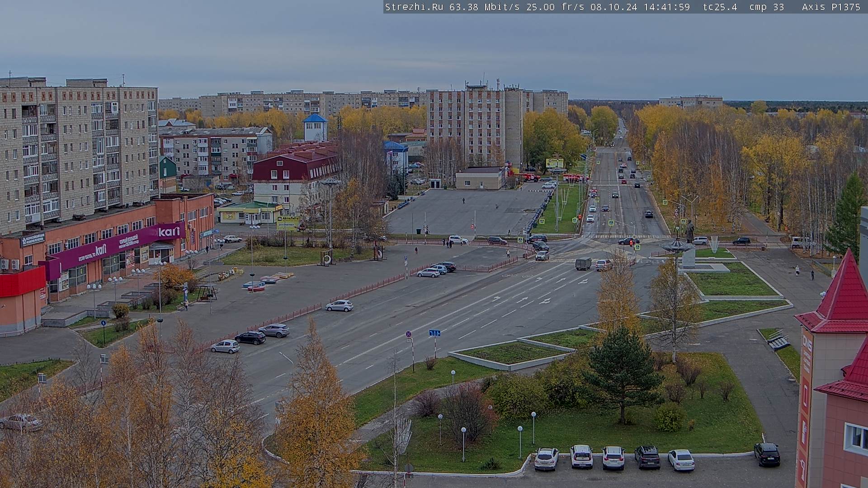868x488 pixels.
Task: Click the "08.10.24" date stamp
Action: click(613, 7)
